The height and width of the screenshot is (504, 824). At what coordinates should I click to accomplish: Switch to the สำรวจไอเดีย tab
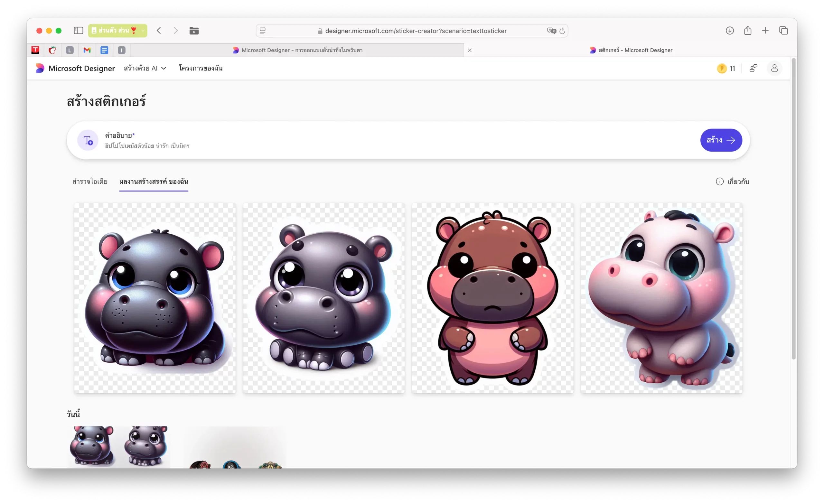point(89,182)
